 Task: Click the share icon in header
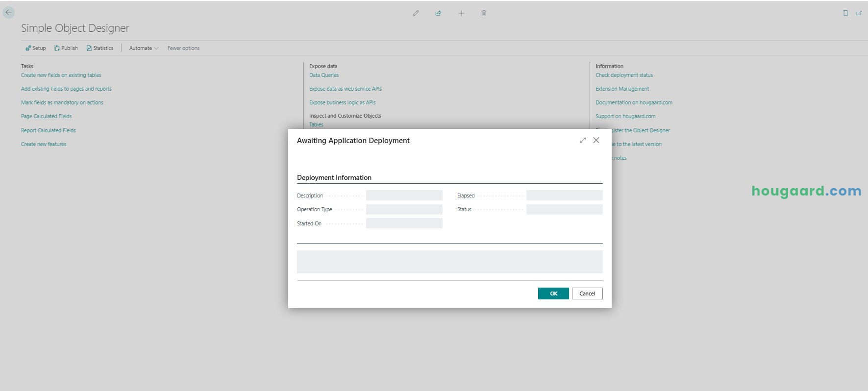[x=438, y=13]
